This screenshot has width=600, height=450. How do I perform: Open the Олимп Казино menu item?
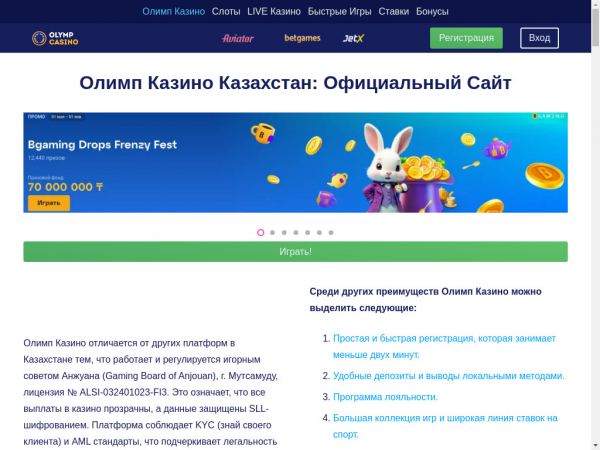[174, 11]
